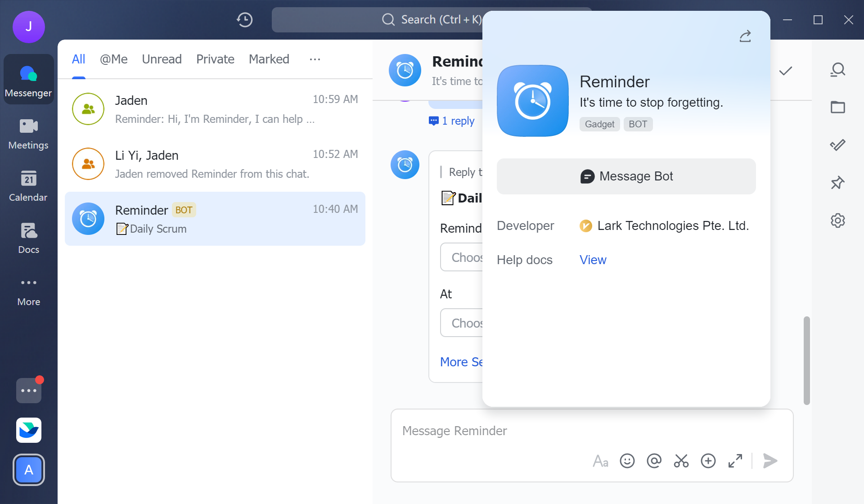
Task: Open the Choose reminder time selector
Action: (x=463, y=257)
